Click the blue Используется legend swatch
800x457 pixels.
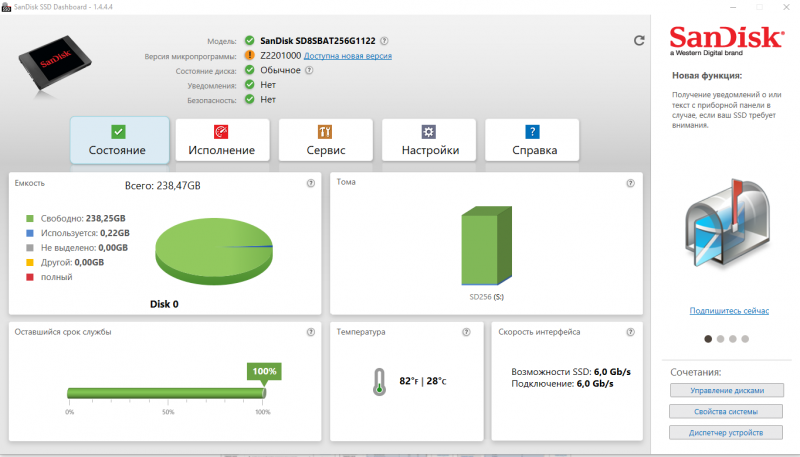tap(30, 233)
